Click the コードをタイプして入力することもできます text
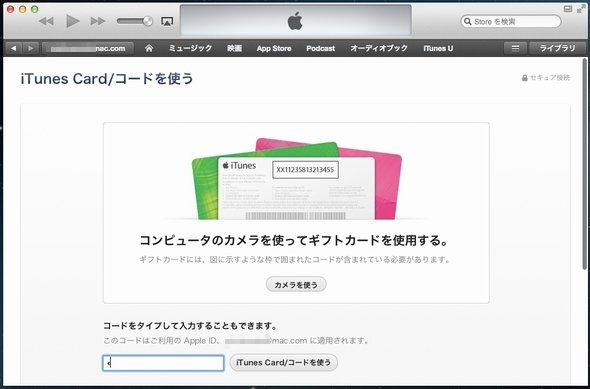Viewport: 590px width, 389px height. (x=190, y=326)
